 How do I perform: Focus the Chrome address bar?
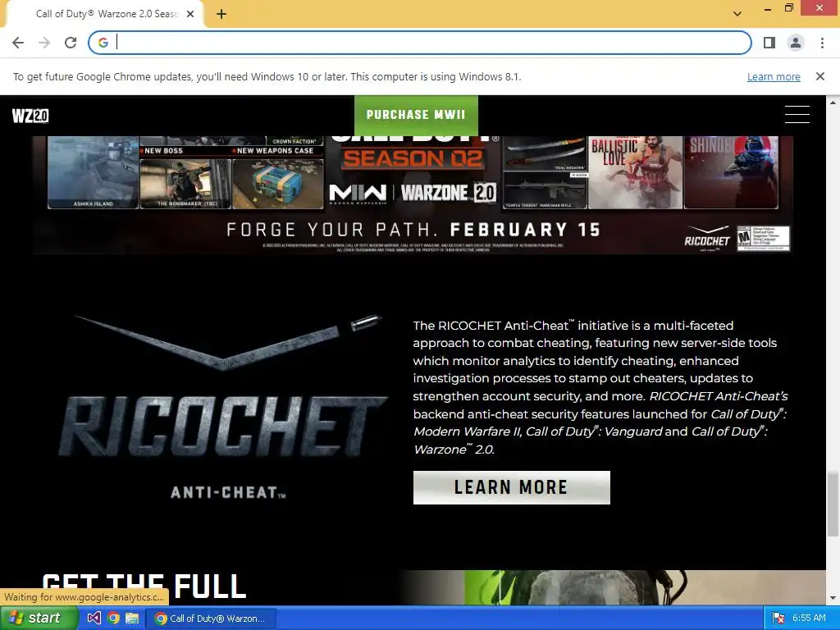point(420,43)
